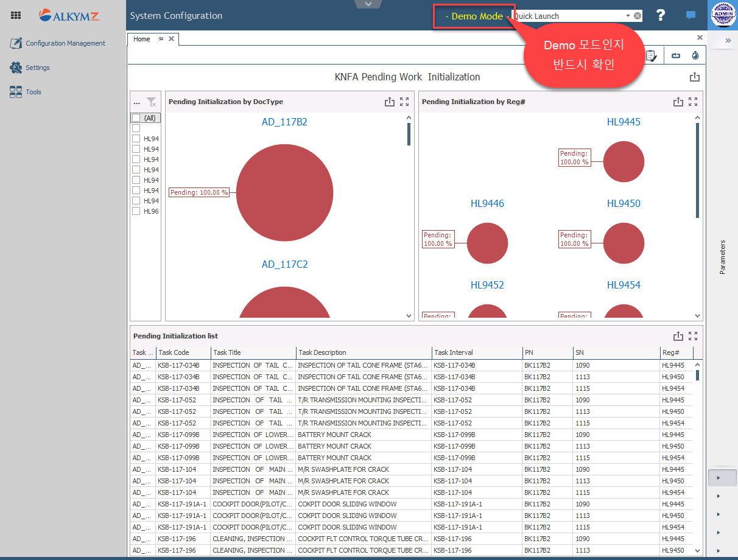Open Configuration Management menu
Screen dimensions: 738x560
click(x=65, y=43)
